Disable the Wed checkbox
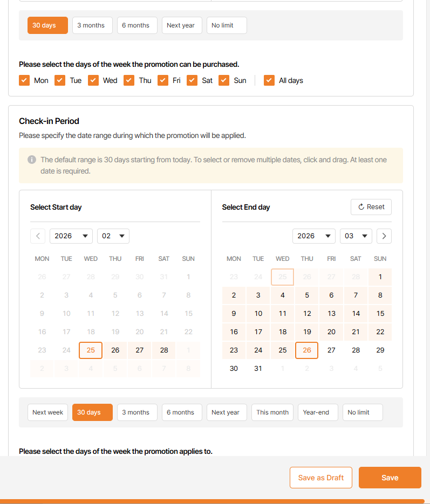This screenshot has height=504, width=430. click(93, 80)
